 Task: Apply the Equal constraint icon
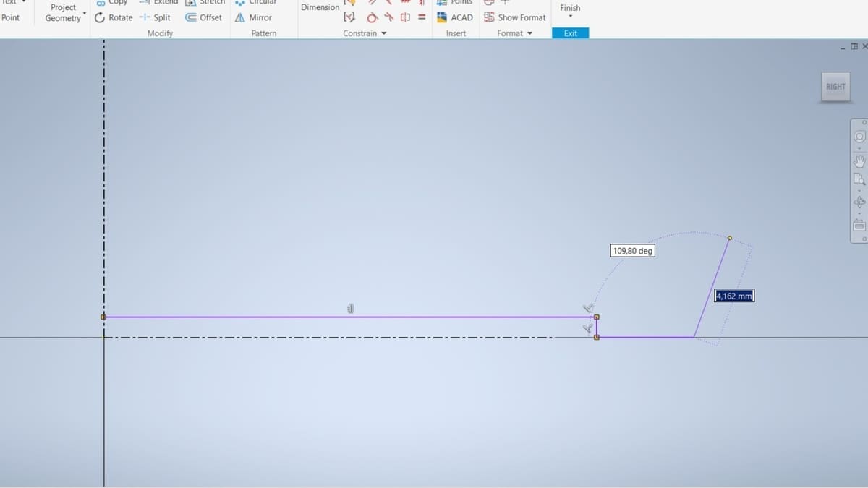(x=421, y=17)
